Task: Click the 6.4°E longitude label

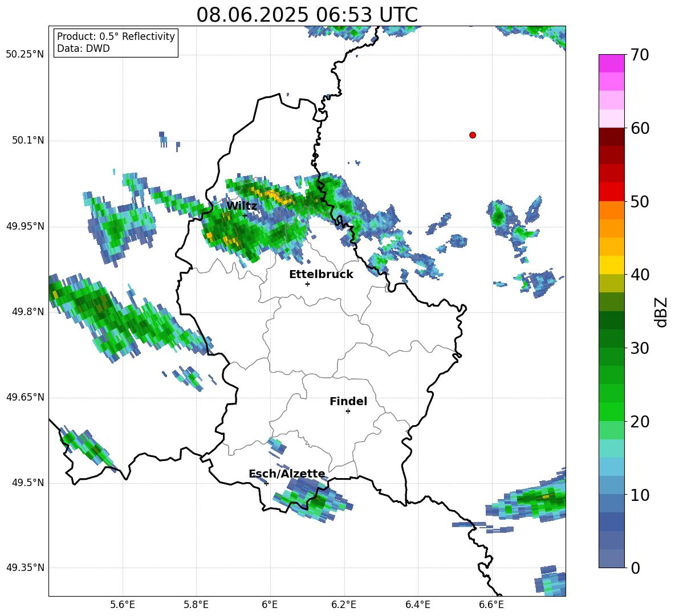Action: (418, 605)
